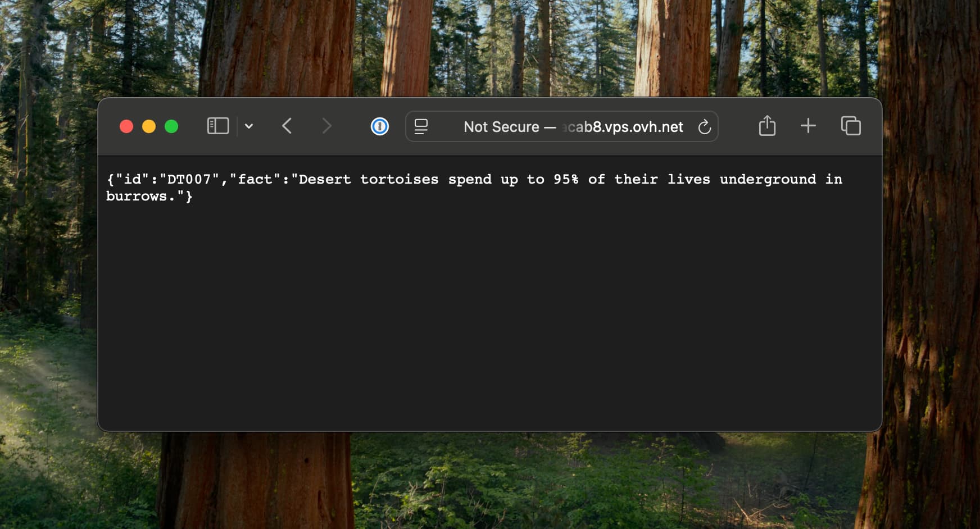Image resolution: width=980 pixels, height=529 pixels.
Task: Click the word "tortoises" in JSON
Action: tap(399, 180)
